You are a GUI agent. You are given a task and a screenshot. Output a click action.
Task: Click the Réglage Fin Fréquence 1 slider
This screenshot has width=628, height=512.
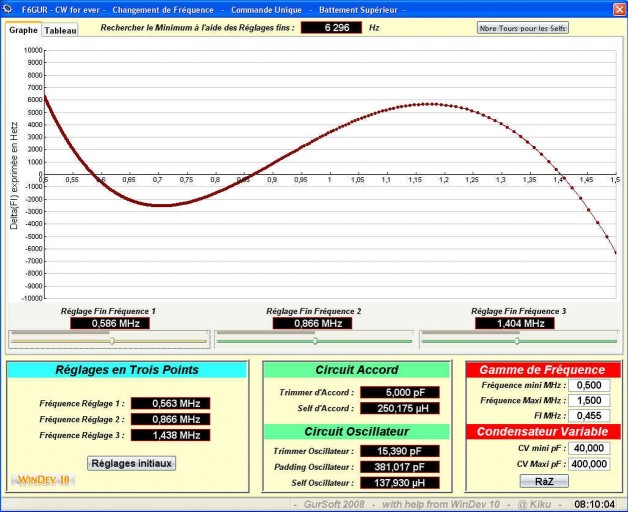click(x=112, y=340)
